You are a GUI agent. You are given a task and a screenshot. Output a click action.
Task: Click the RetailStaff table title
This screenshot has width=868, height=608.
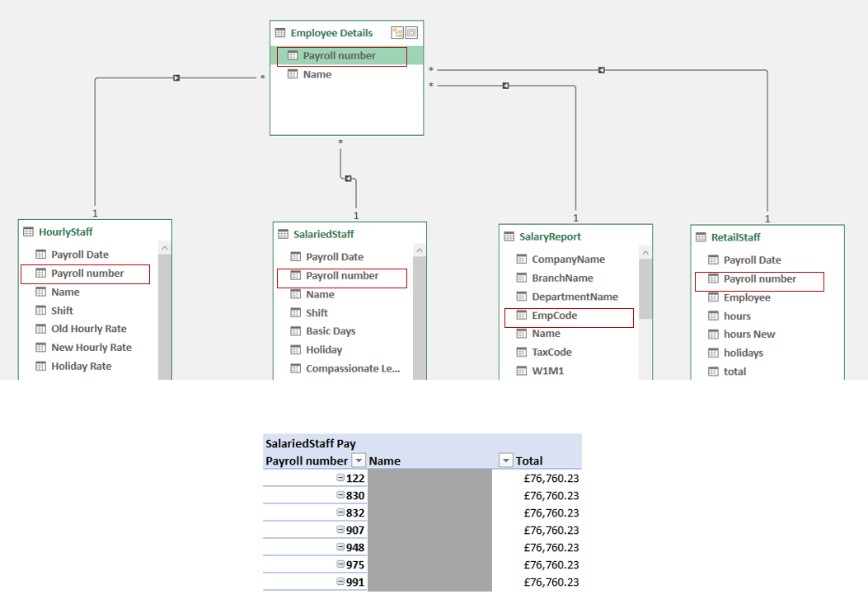(x=735, y=237)
